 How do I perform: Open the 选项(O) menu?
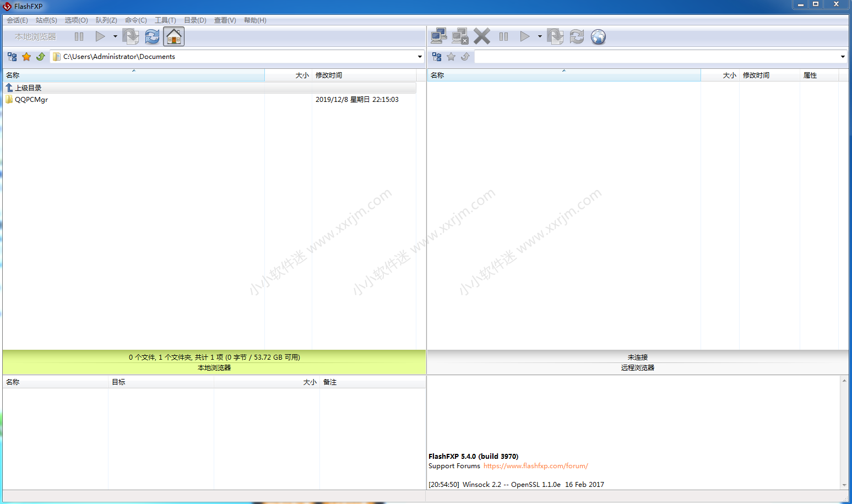pyautogui.click(x=76, y=20)
